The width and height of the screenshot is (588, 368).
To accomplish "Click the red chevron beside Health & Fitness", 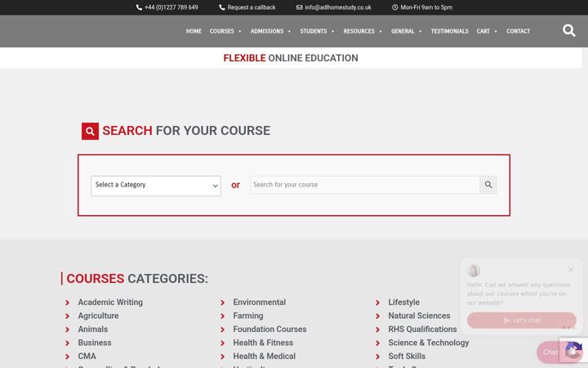I will (x=223, y=343).
